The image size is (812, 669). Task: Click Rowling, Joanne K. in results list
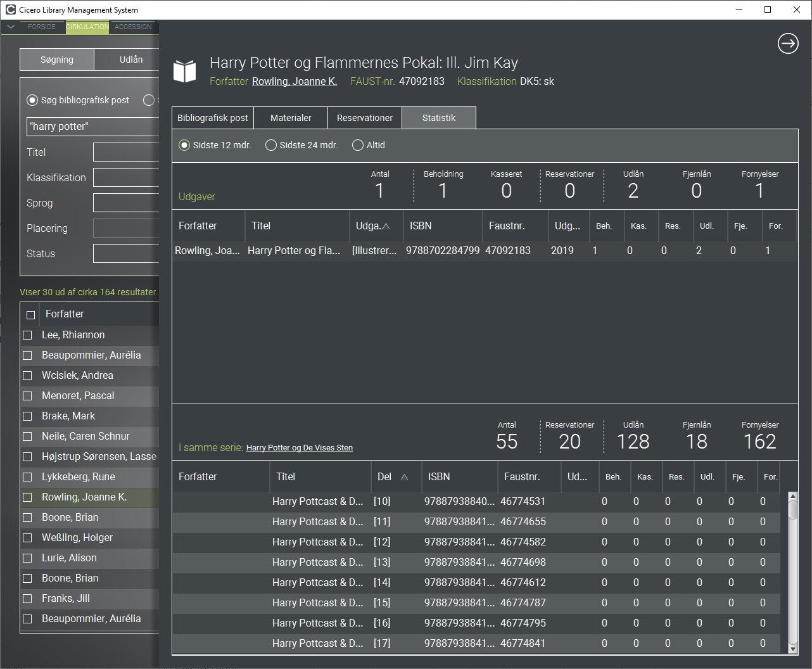pyautogui.click(x=84, y=497)
